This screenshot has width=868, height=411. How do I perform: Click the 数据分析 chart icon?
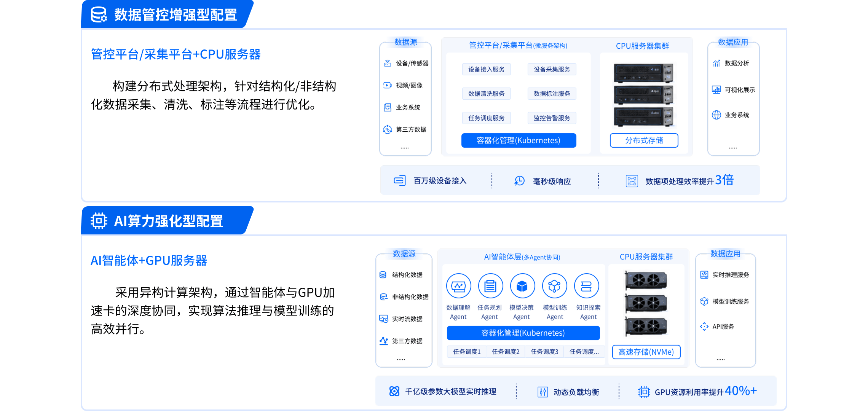(716, 63)
